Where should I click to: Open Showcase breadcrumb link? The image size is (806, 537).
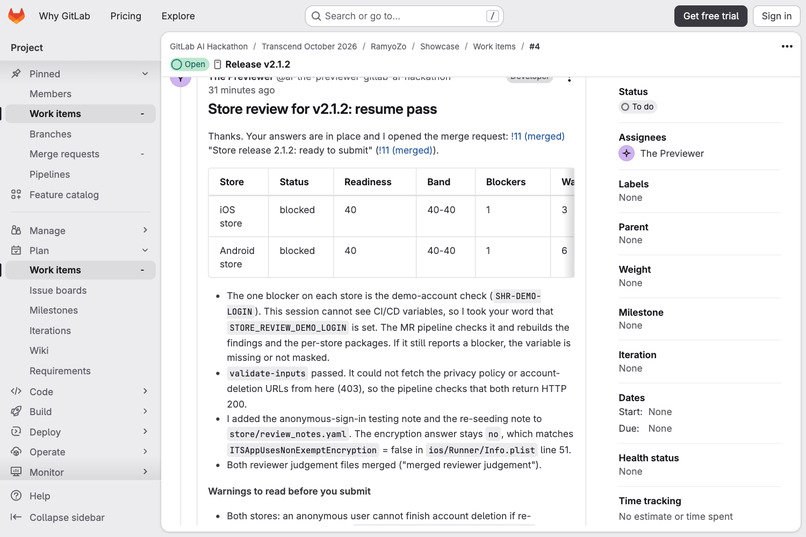click(x=439, y=46)
